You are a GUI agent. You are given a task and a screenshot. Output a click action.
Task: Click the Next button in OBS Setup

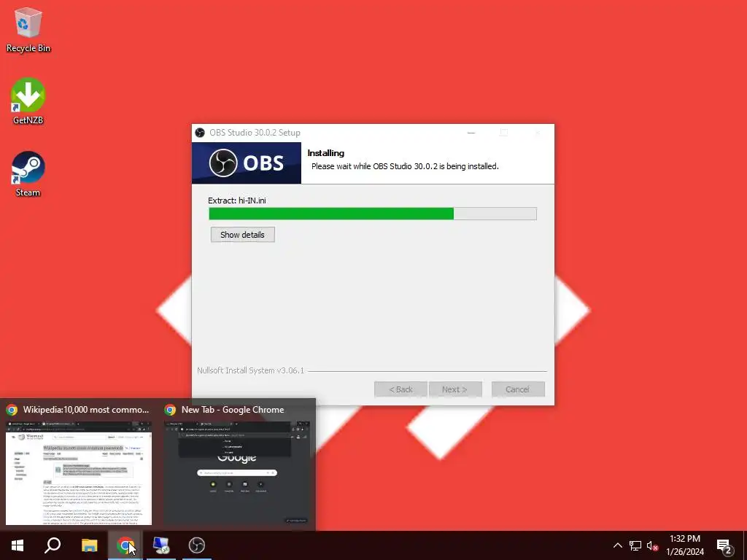tap(455, 389)
